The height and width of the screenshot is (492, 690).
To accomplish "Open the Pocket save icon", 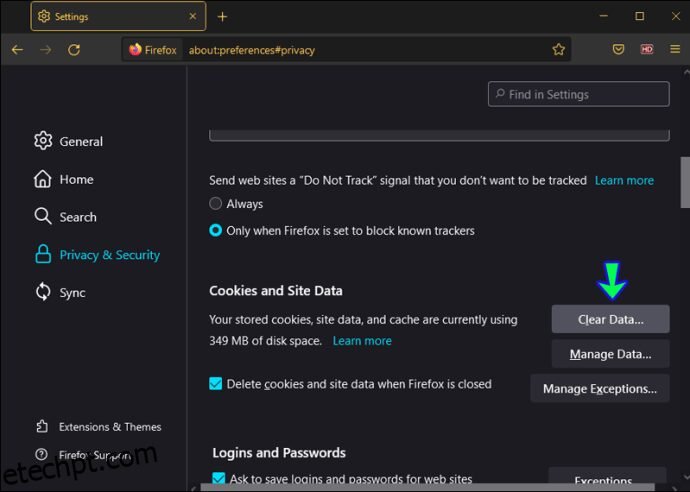I will (x=618, y=49).
